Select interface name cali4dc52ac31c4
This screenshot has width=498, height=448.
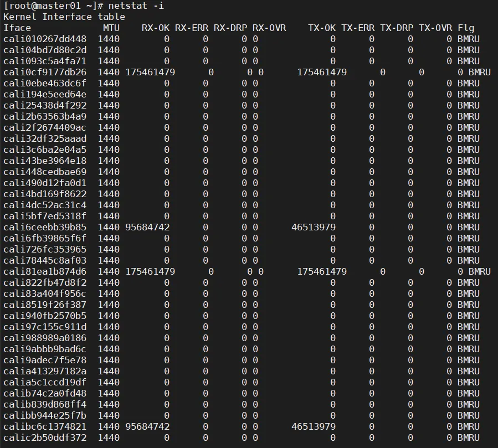[x=45, y=205]
